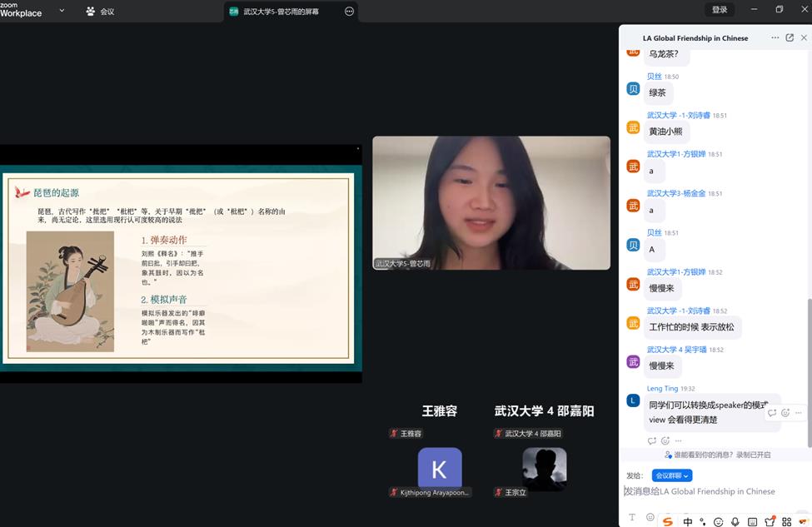Add an emoji reaction to Leng Ting's message
This screenshot has width=812, height=527.
785,413
